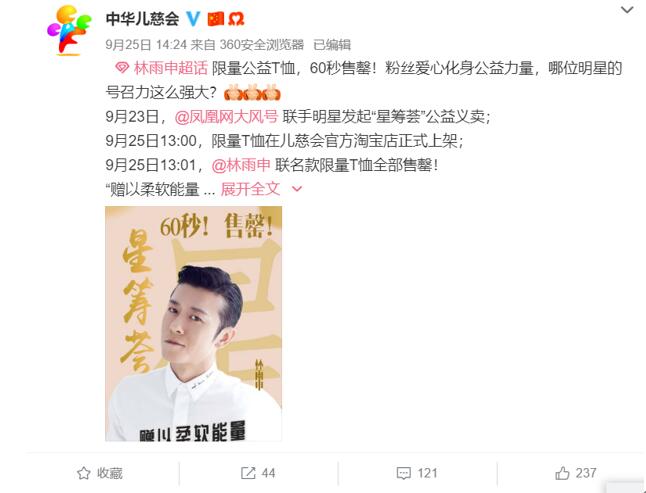Open the 星筹荟 poster image

click(194, 324)
